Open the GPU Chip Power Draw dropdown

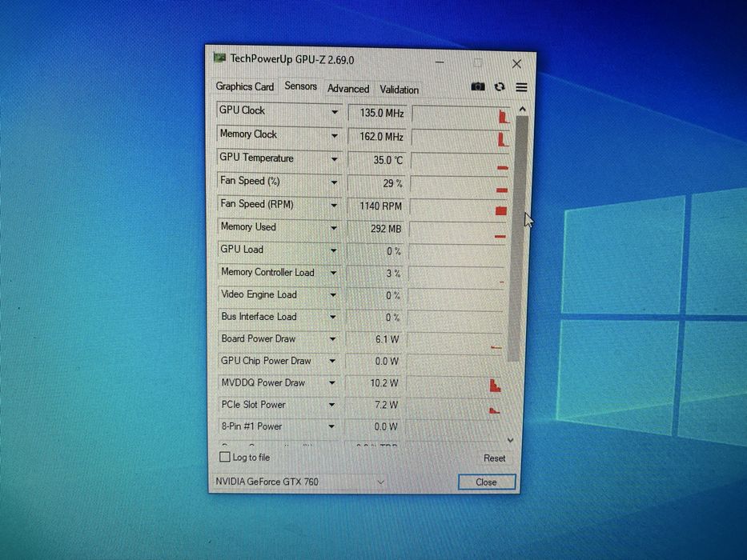tap(332, 361)
